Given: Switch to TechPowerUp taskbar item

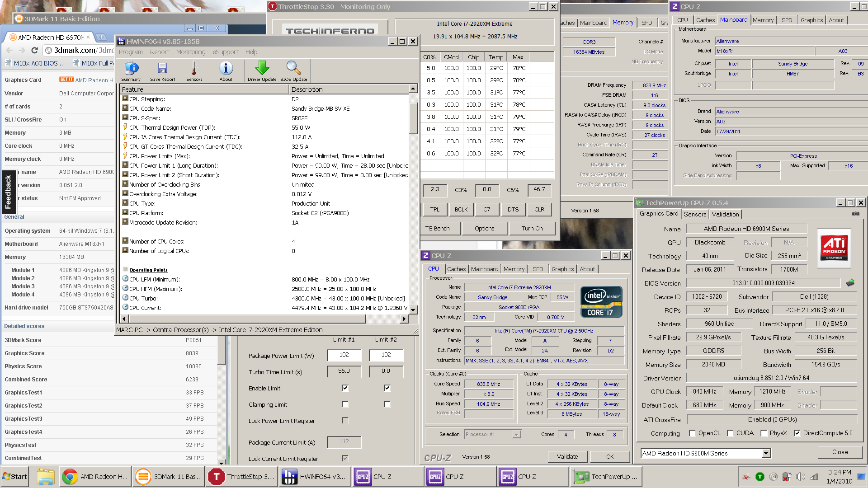Looking at the screenshot, I should pos(606,477).
